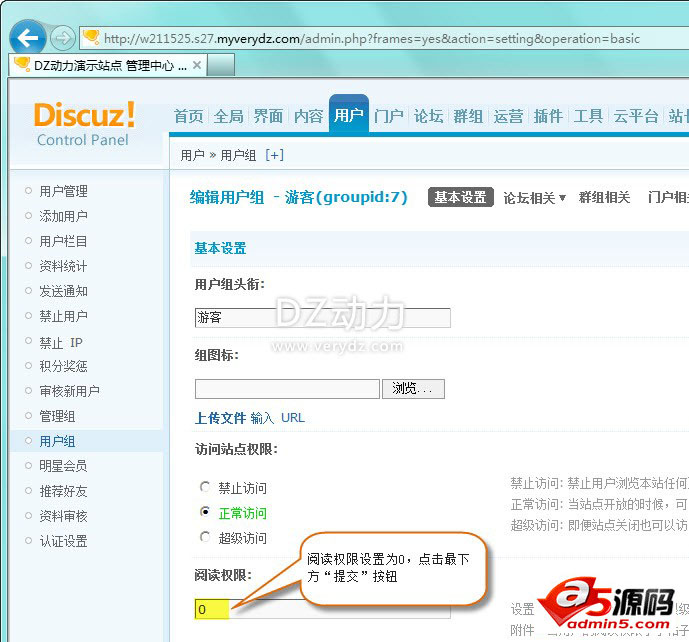Viewport: 689px width, 642px height.
Task: Select the 基本设置 tab
Action: 461,197
